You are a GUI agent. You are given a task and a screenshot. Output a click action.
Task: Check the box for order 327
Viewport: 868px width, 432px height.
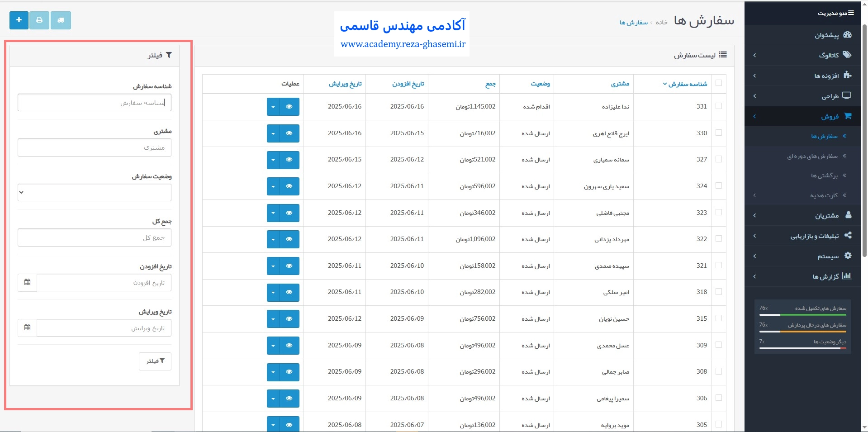[x=719, y=159]
